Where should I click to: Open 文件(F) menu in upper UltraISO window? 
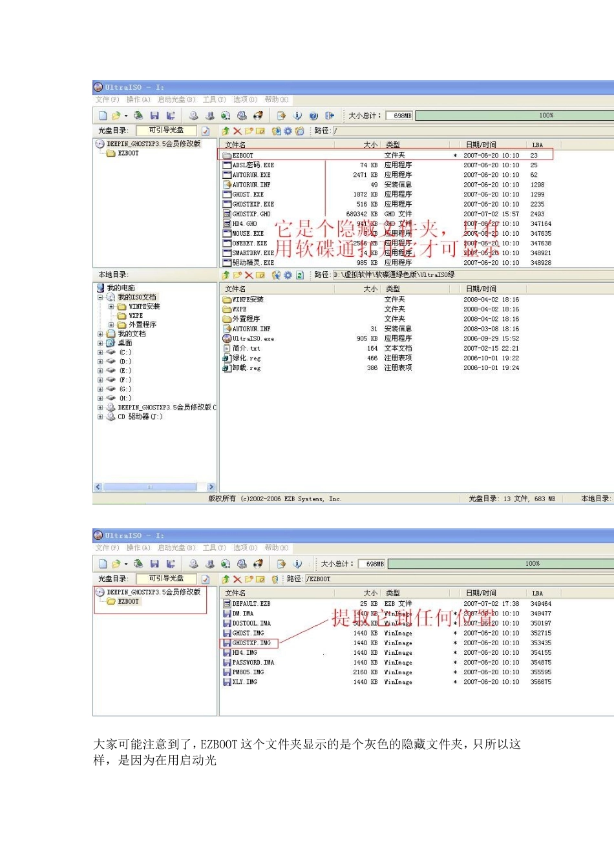pyautogui.click(x=107, y=99)
